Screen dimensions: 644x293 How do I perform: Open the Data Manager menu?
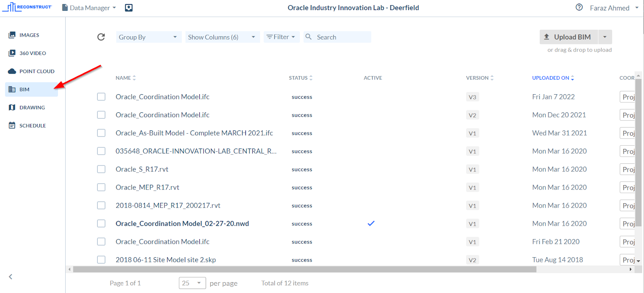(89, 8)
